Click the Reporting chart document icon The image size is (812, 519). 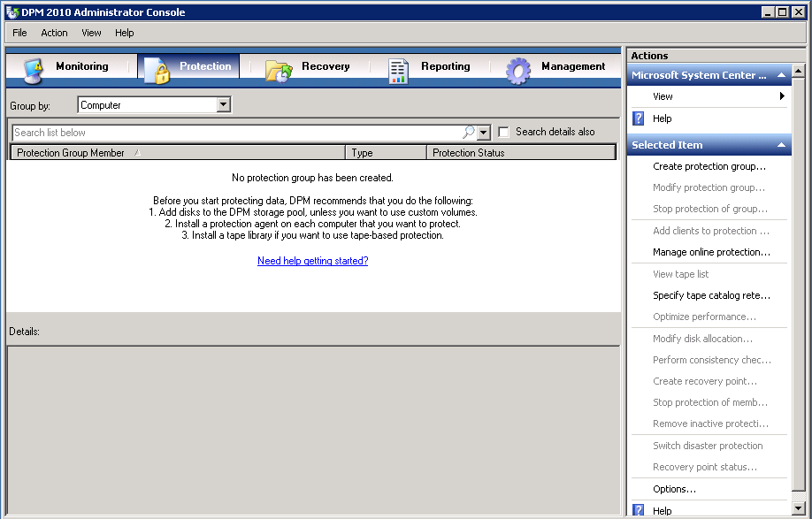pyautogui.click(x=398, y=71)
